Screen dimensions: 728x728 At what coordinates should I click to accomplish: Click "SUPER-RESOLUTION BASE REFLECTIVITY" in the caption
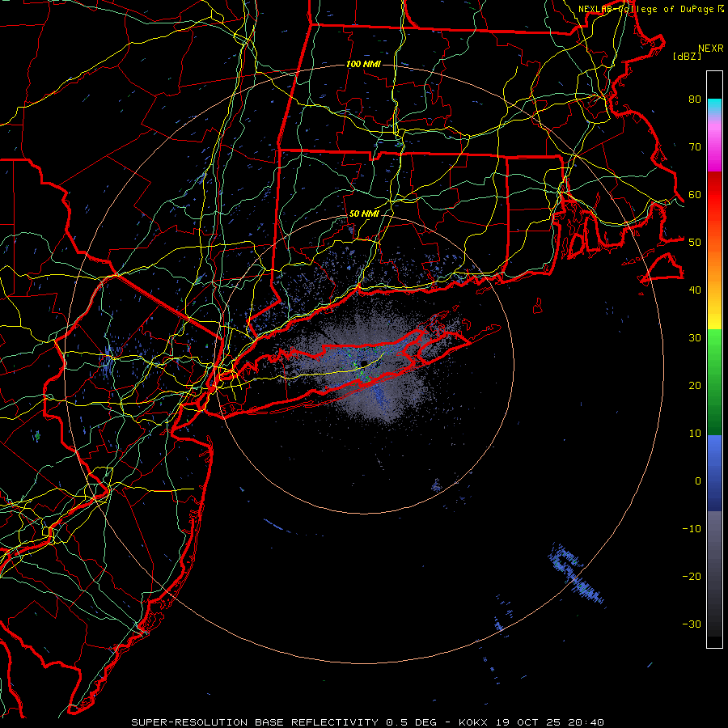pos(255,722)
